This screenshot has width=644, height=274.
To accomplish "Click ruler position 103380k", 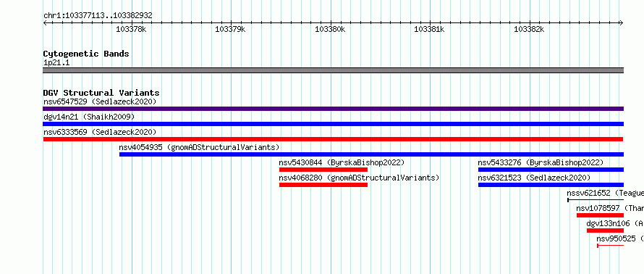I will point(330,29).
